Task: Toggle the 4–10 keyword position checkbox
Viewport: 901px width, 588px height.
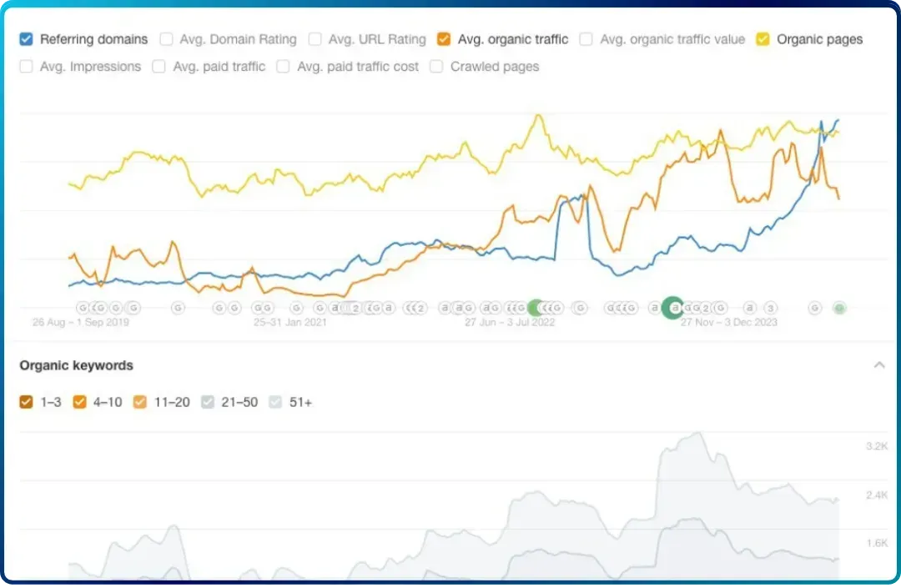Action: click(x=80, y=402)
